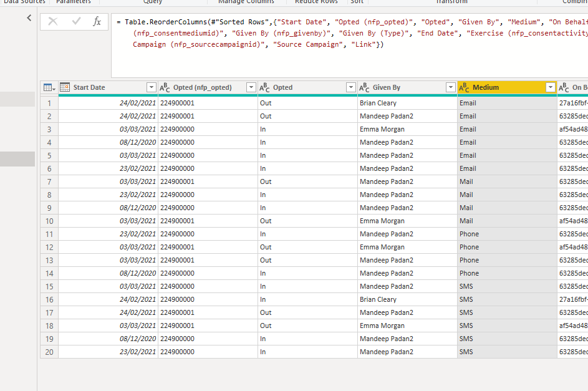588x391 pixels.
Task: Click 224900001 in row 10
Action: click(177, 221)
